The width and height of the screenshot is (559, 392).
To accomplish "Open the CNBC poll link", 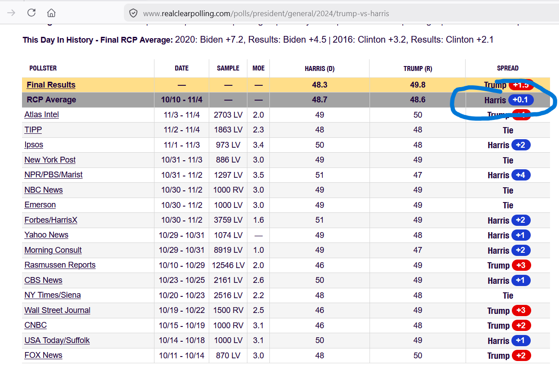I will click(x=35, y=325).
